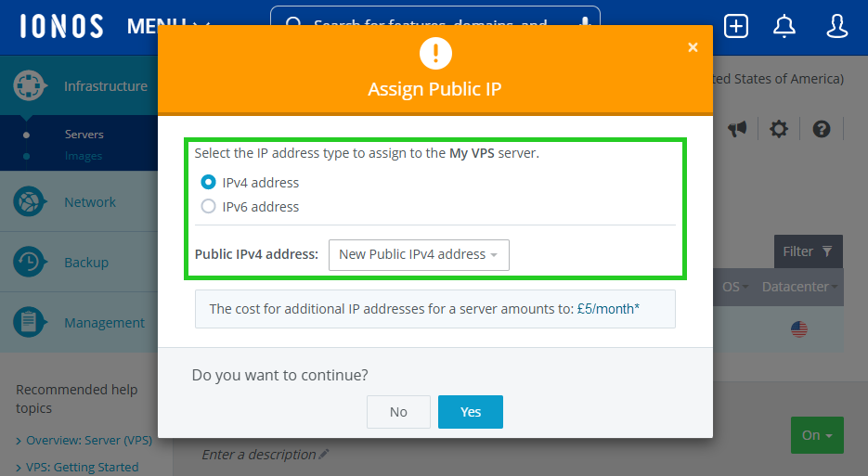The height and width of the screenshot is (476, 868).
Task: Click the Management clipboard icon
Action: pos(30,323)
